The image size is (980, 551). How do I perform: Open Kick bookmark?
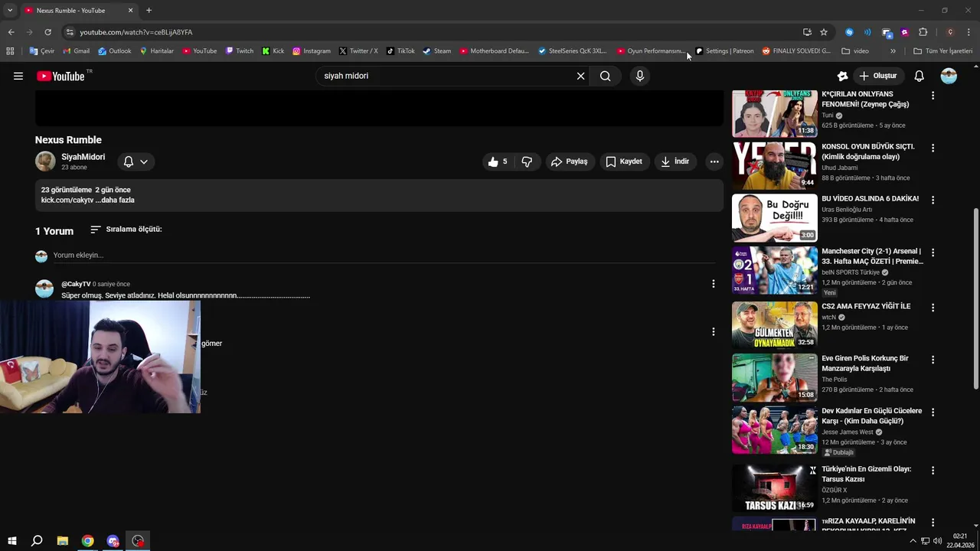[273, 51]
